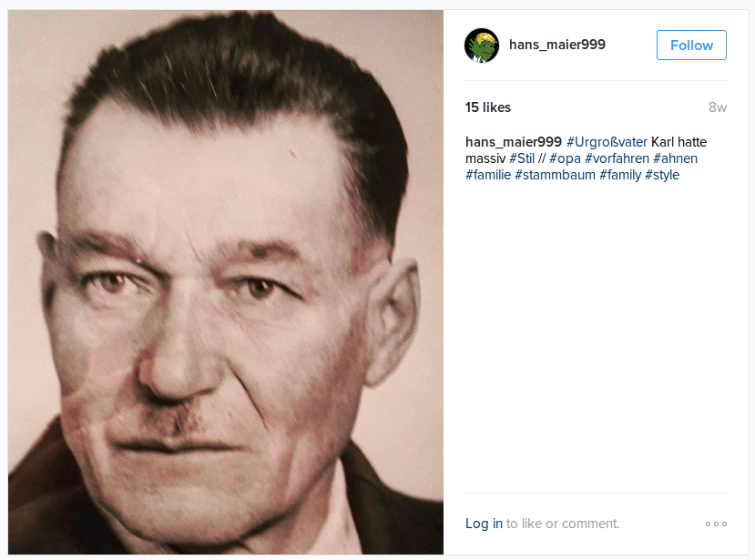
Task: Open the #family hashtag
Action: [620, 175]
